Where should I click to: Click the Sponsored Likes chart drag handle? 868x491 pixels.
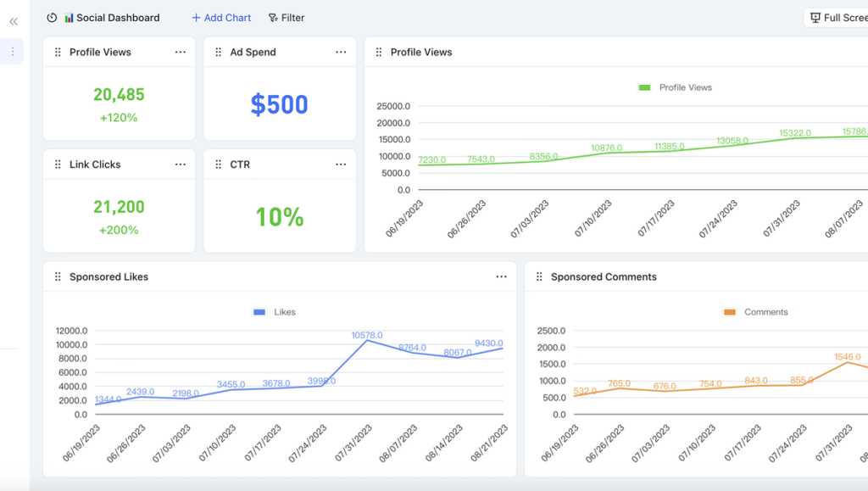(x=58, y=277)
